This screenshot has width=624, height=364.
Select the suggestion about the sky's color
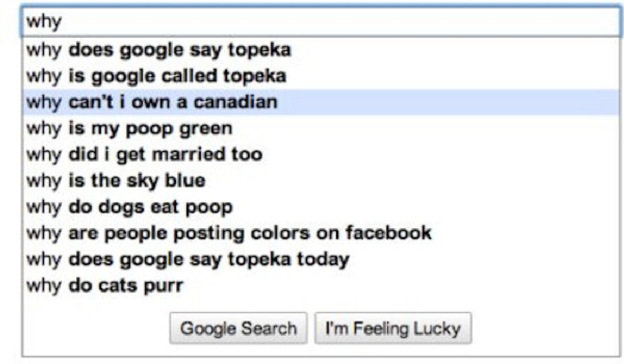116,180
